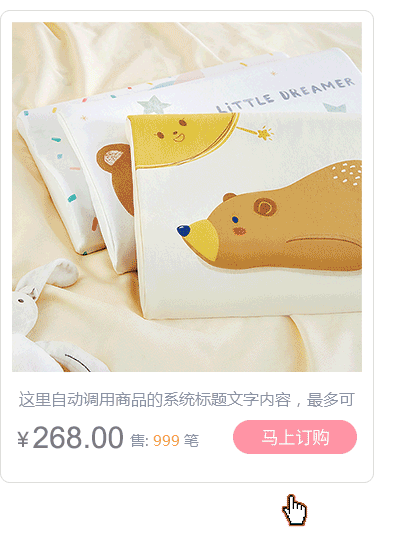The height and width of the screenshot is (550, 400).
Task: Click the 笔 unit character after 999
Action: [x=191, y=441]
